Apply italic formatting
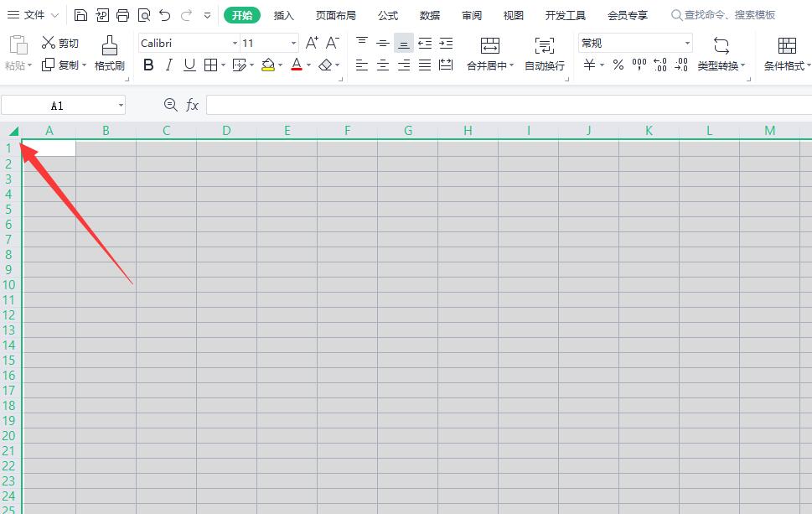 [x=168, y=65]
